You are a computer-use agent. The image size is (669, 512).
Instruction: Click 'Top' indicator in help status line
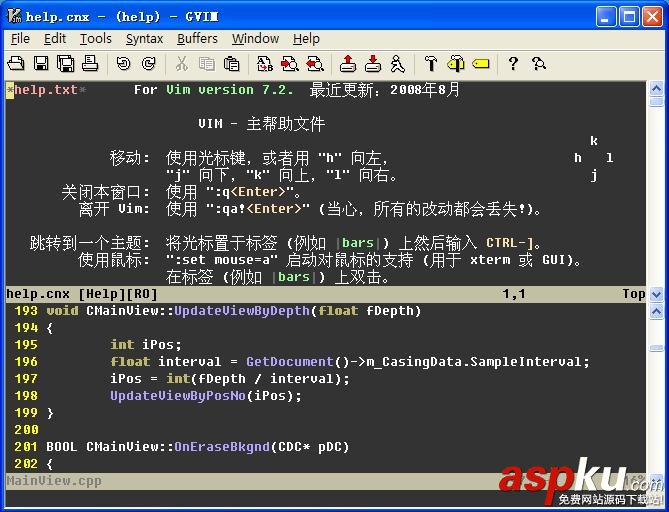tap(634, 294)
